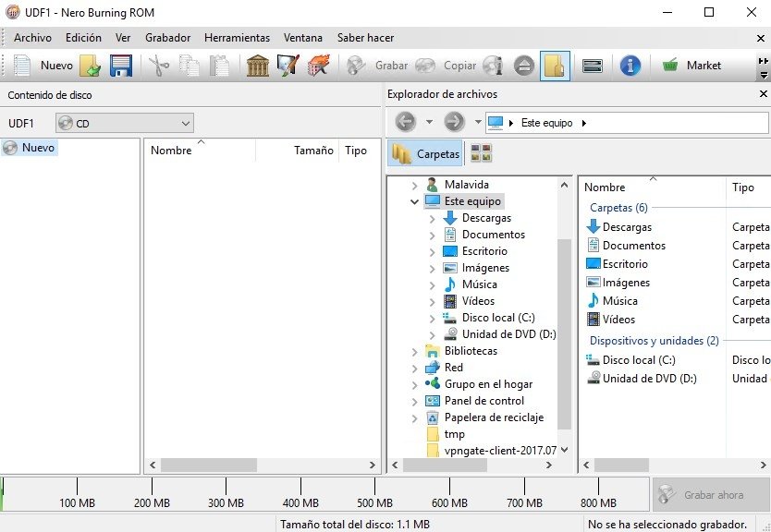The image size is (771, 532).
Task: Open the disc info icon
Action: (x=493, y=66)
